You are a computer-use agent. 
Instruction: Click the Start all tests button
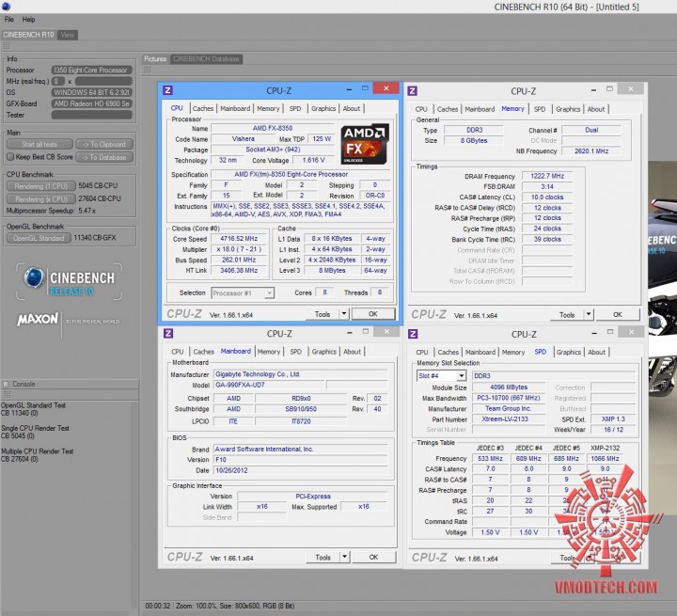(39, 144)
